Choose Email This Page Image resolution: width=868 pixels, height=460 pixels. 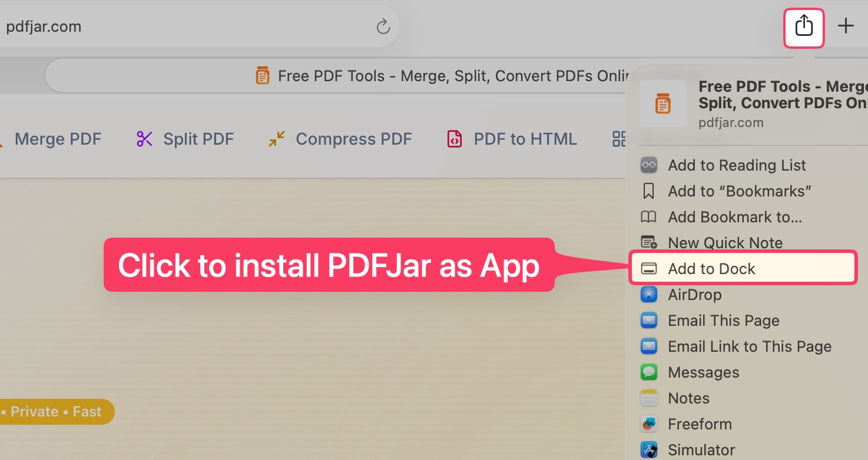click(723, 320)
